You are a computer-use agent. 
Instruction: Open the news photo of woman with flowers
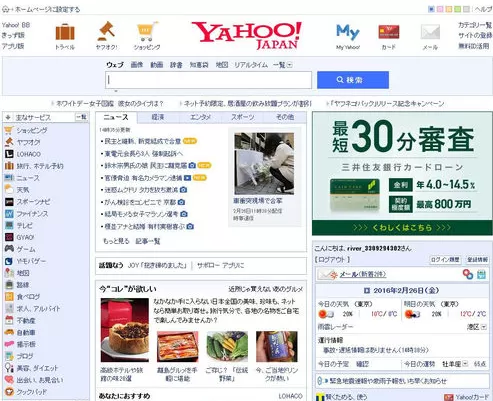tap(264, 163)
